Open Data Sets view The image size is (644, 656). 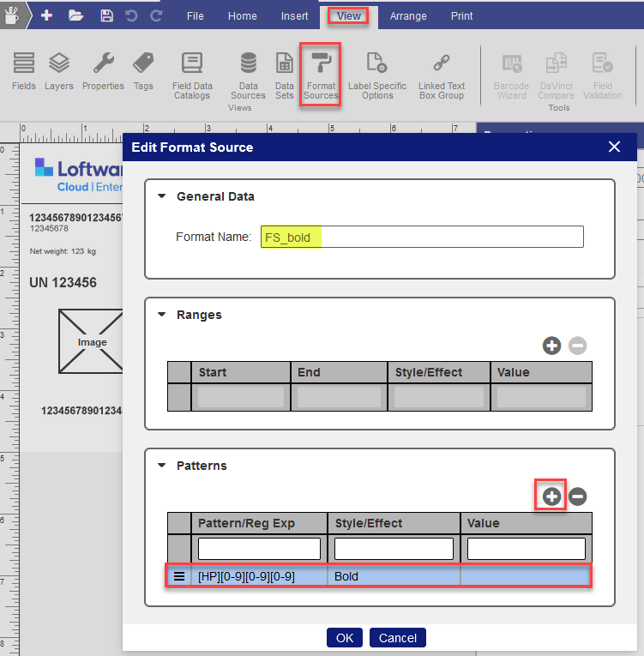tap(284, 64)
